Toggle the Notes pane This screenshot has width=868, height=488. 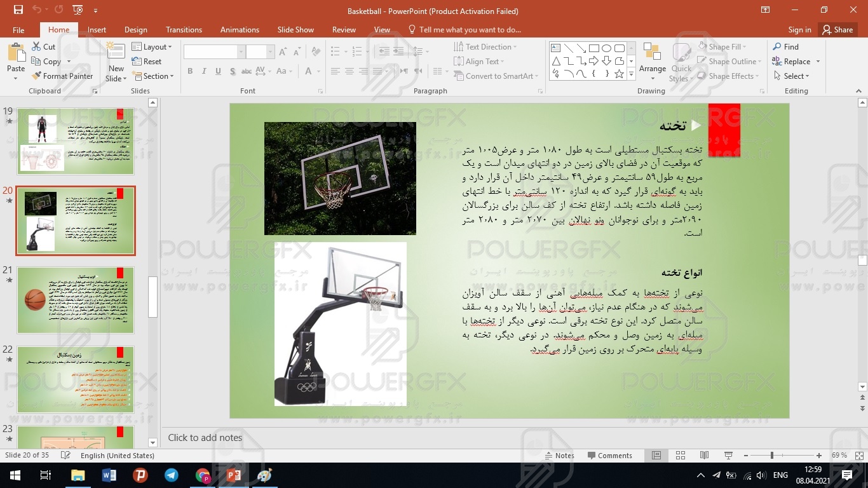pyautogui.click(x=559, y=456)
